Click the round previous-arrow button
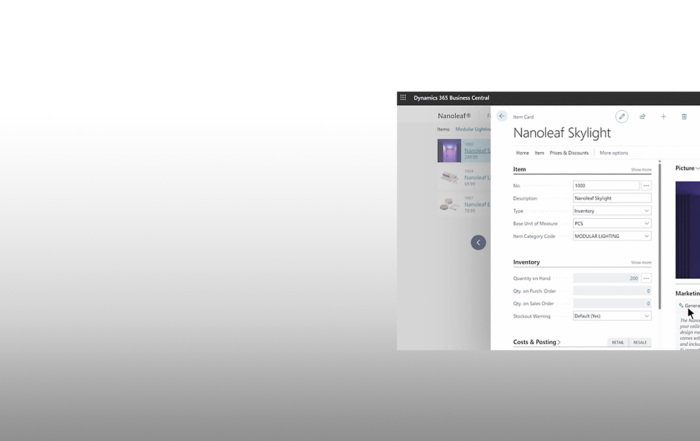This screenshot has width=700, height=441. tap(478, 242)
